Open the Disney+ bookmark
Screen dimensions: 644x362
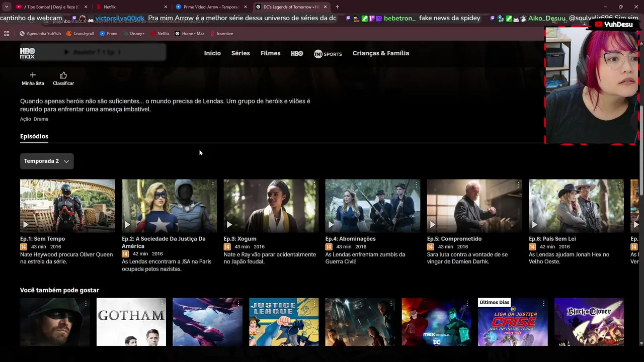pyautogui.click(x=133, y=34)
